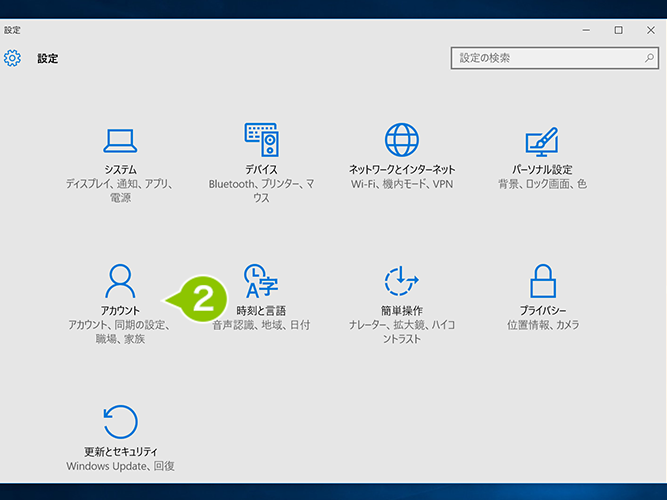The image size is (667, 500).
Task: Click the '背景、ロック画面、色' description text
Action: 542,184
